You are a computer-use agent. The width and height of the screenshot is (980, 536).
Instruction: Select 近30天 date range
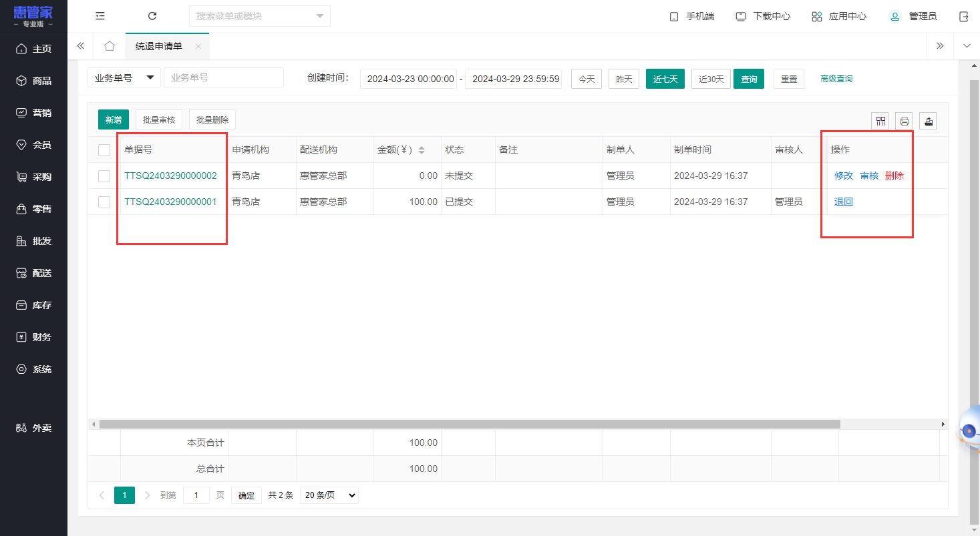[x=711, y=79]
